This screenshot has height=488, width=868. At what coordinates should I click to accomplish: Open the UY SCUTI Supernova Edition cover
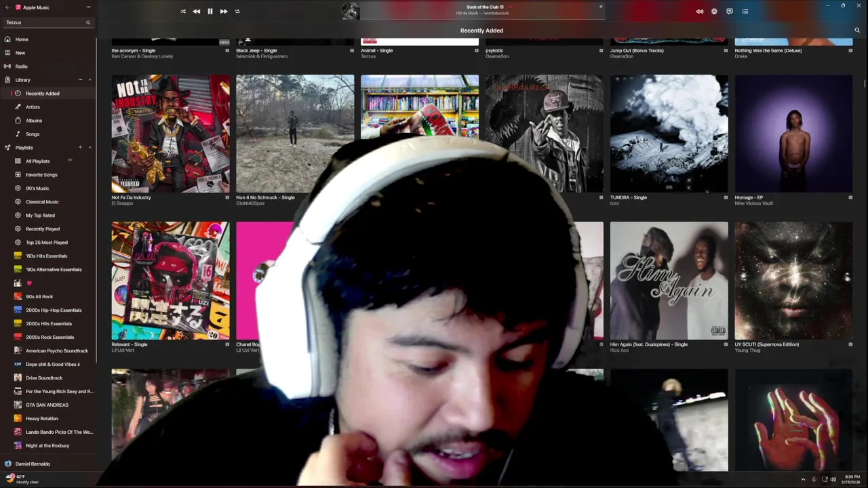pos(793,281)
